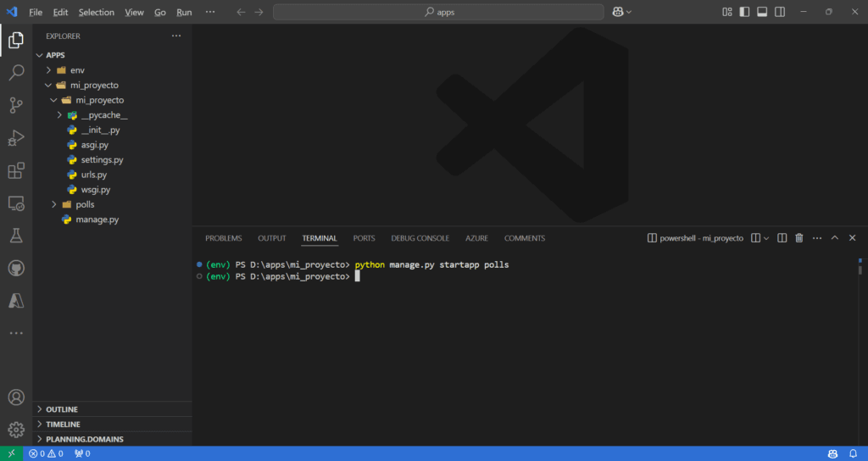Open launch profile dropdown arrow
The image size is (868, 461).
766,238
